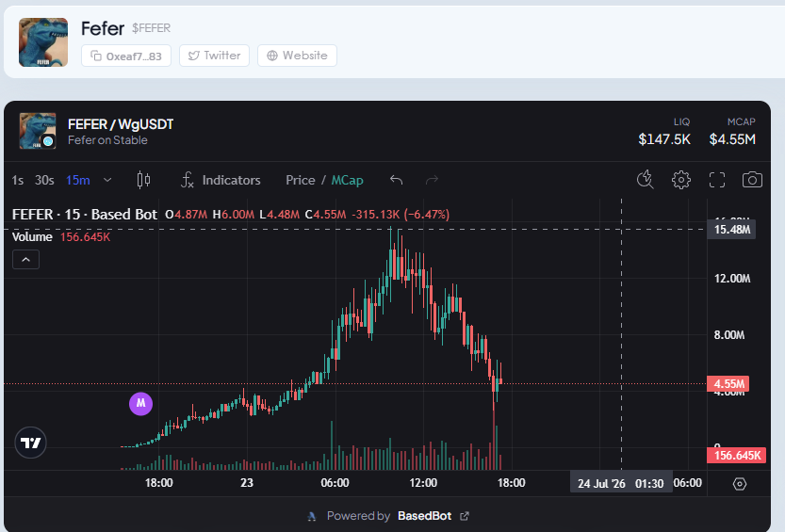Redo the chart action
The image size is (785, 532).
[432, 180]
